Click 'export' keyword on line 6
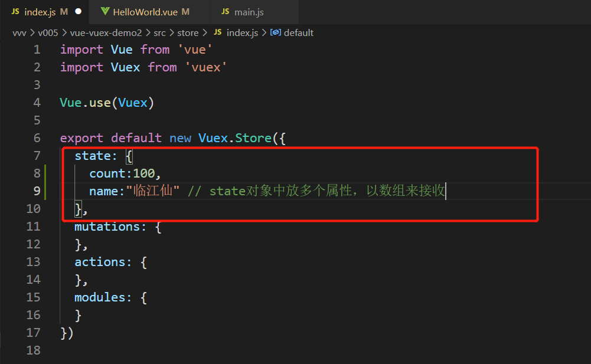591x364 pixels. pos(82,138)
